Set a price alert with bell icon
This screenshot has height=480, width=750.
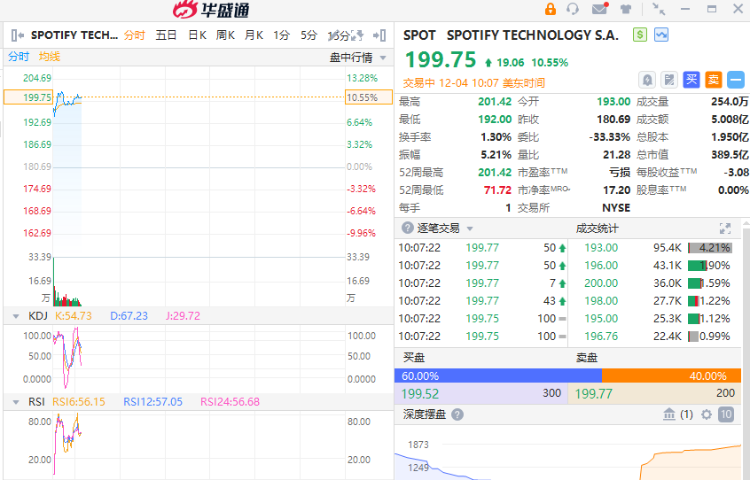[647, 79]
